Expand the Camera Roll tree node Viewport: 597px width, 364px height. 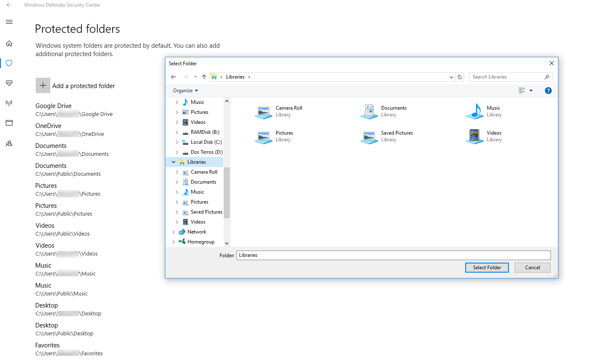click(177, 172)
